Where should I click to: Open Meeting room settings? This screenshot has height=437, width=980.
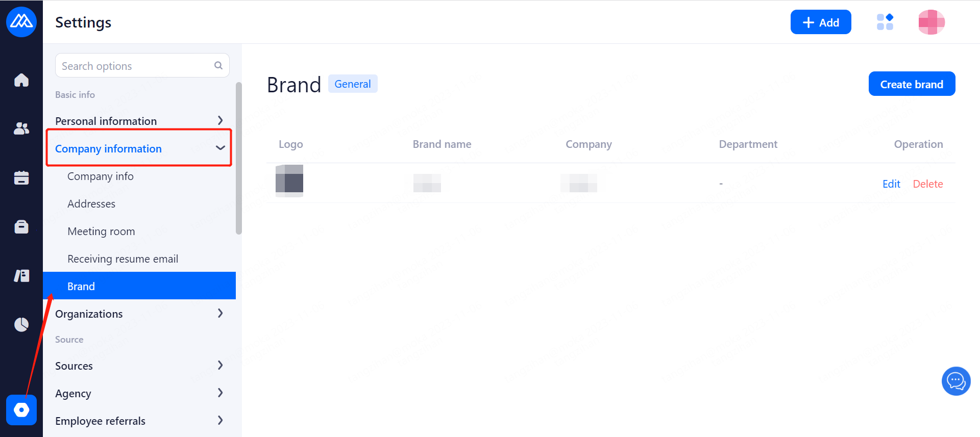101,231
